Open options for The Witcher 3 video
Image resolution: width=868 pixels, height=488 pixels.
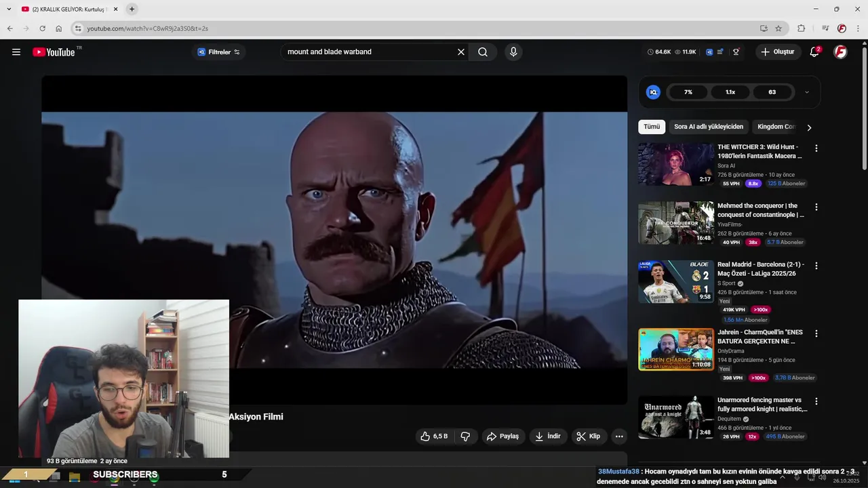click(816, 148)
